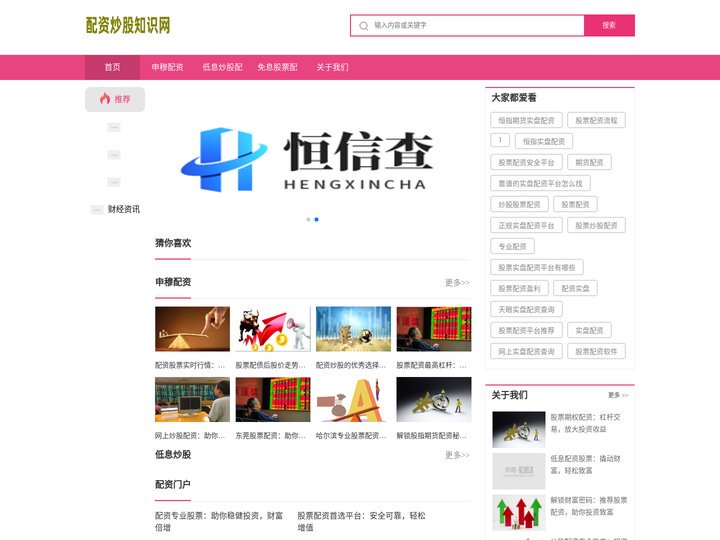Click the 期货配资 tag

point(590,163)
